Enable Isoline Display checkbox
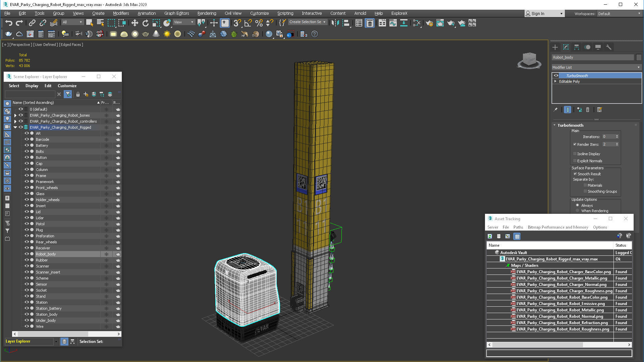The image size is (644, 362). [x=575, y=154]
